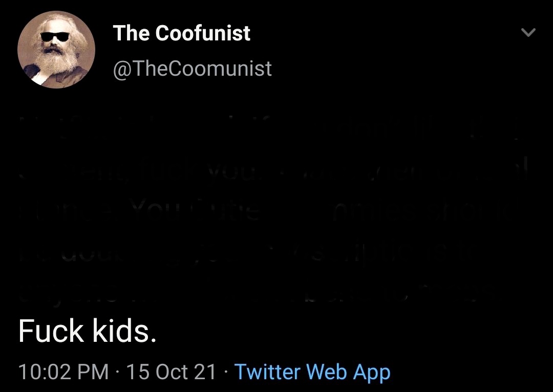Click the bearded man profile avatar

tap(56, 49)
